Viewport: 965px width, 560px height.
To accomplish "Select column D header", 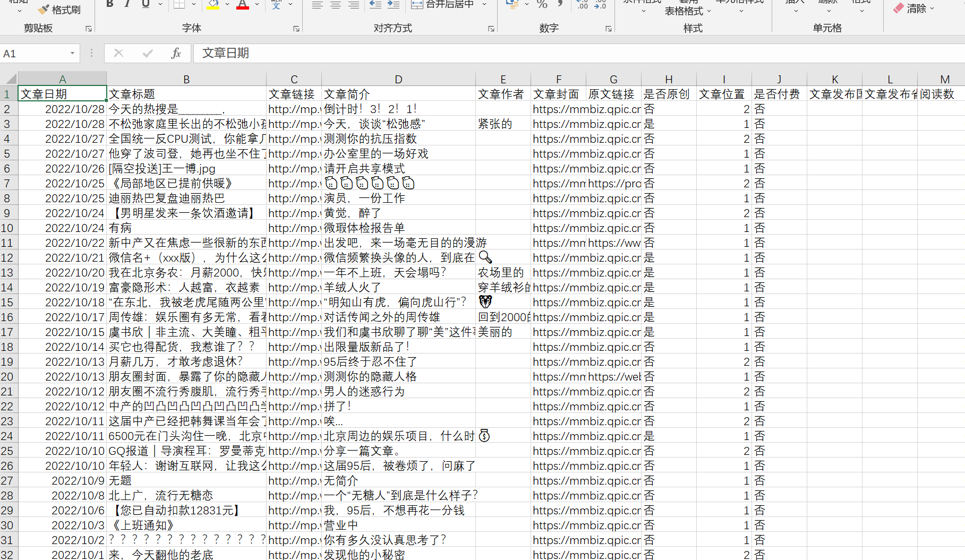I will pyautogui.click(x=398, y=79).
